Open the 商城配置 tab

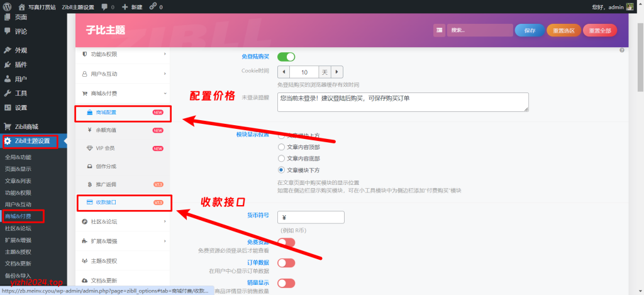coord(123,112)
